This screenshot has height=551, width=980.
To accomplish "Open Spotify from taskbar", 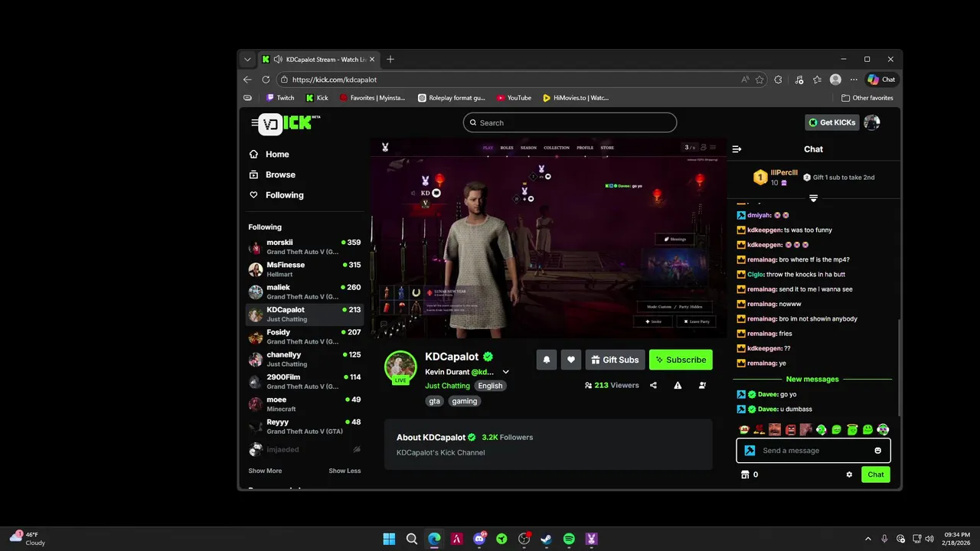I will pyautogui.click(x=569, y=539).
